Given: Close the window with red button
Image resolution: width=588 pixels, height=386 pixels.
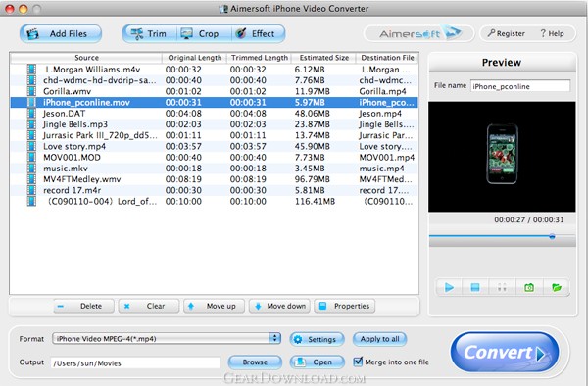Looking at the screenshot, I should pyautogui.click(x=10, y=9).
